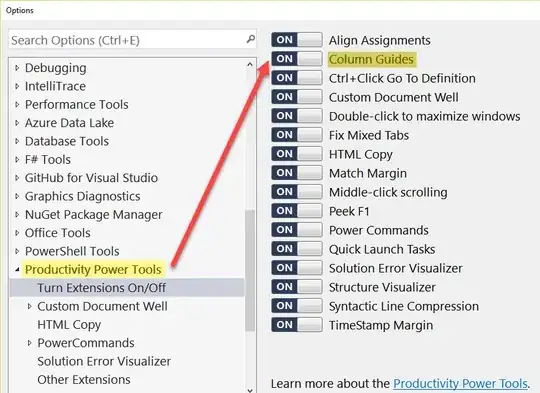
Task: Expand the NuGet Package Manager node
Action: [x=17, y=215]
